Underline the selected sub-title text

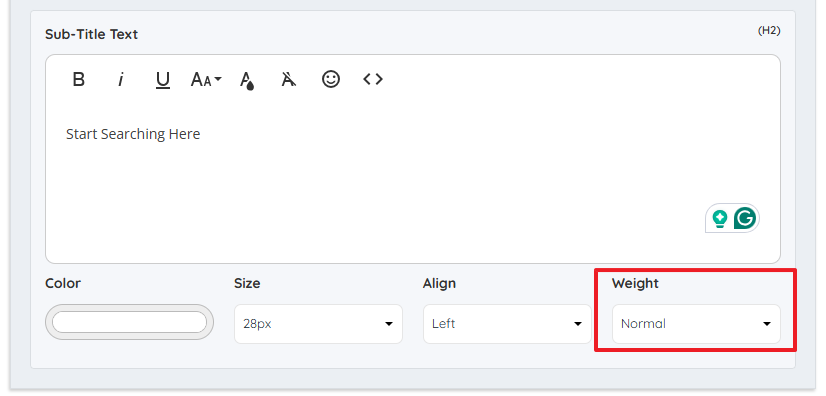[x=163, y=80]
